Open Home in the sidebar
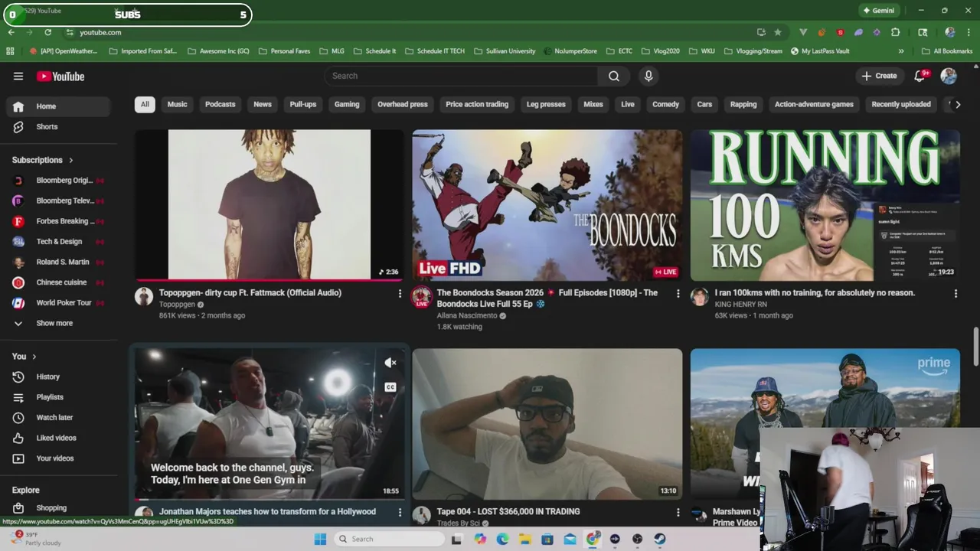Viewport: 980px width, 551px height. click(58, 106)
